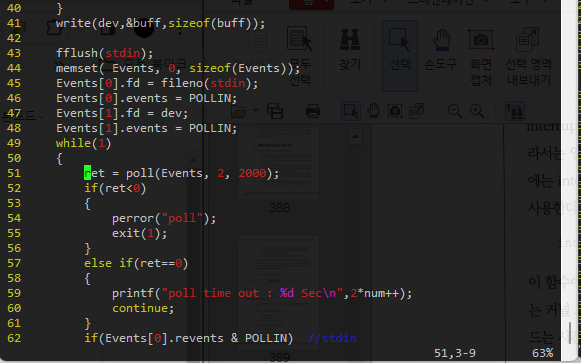Activate the Select (선택) tool in the ribbon
581x363 pixels.
[x=400, y=56]
